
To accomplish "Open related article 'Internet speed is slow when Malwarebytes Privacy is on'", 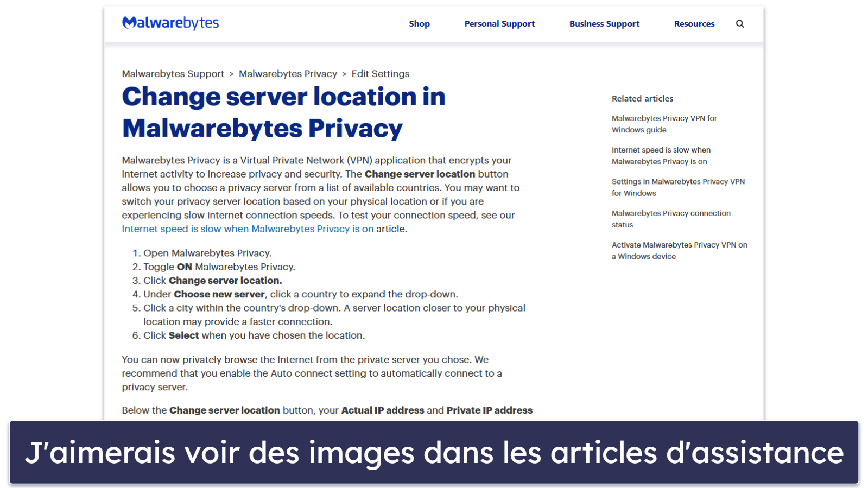I will pos(661,156).
